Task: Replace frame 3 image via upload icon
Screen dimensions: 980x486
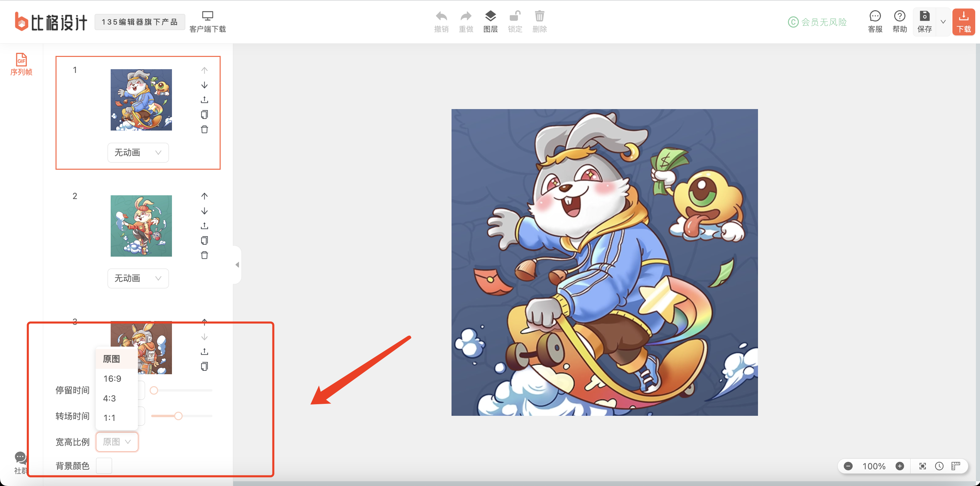Action: [x=204, y=352]
